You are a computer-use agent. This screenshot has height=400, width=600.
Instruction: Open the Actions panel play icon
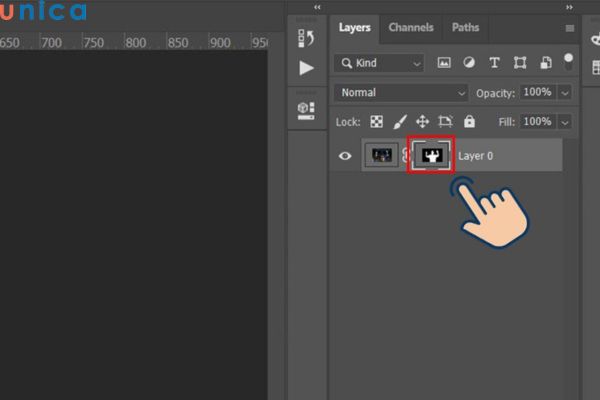(x=306, y=68)
